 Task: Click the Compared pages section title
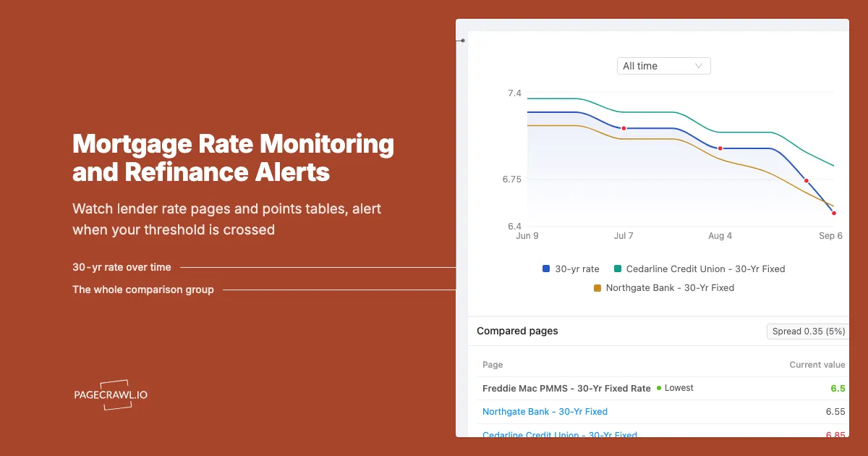(x=517, y=331)
